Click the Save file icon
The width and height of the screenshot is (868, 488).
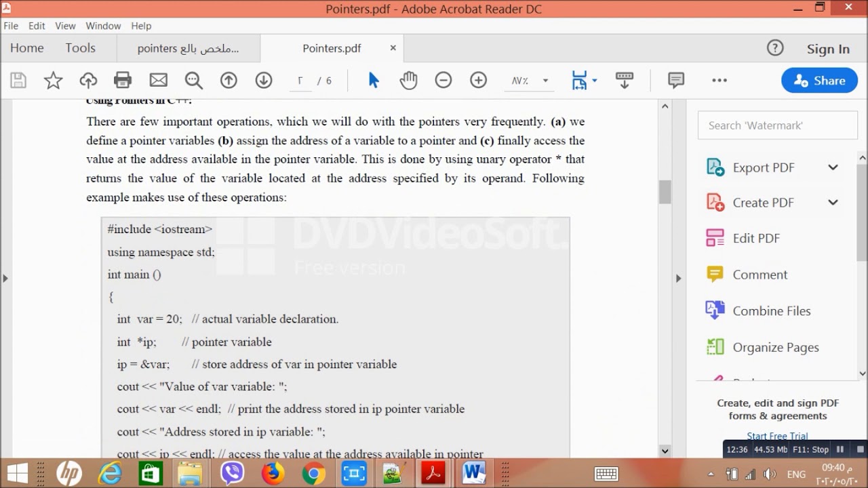point(18,81)
